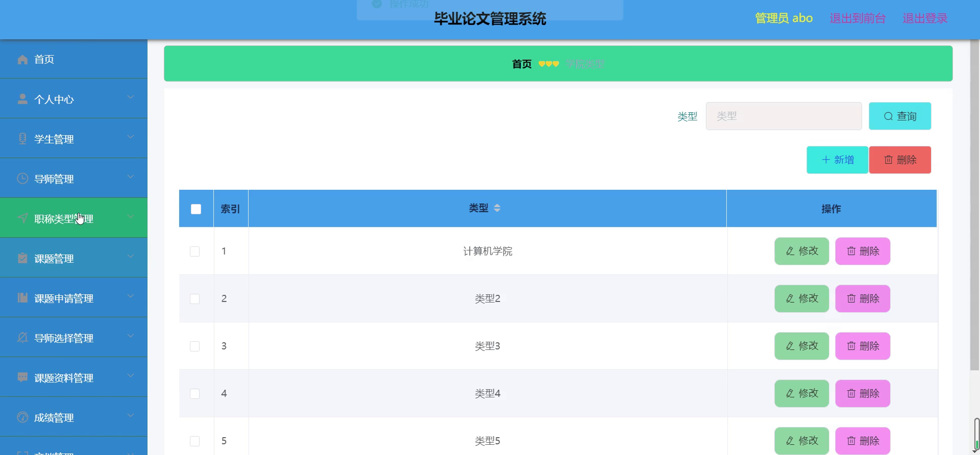Check the box for row 类型3

coord(194,346)
